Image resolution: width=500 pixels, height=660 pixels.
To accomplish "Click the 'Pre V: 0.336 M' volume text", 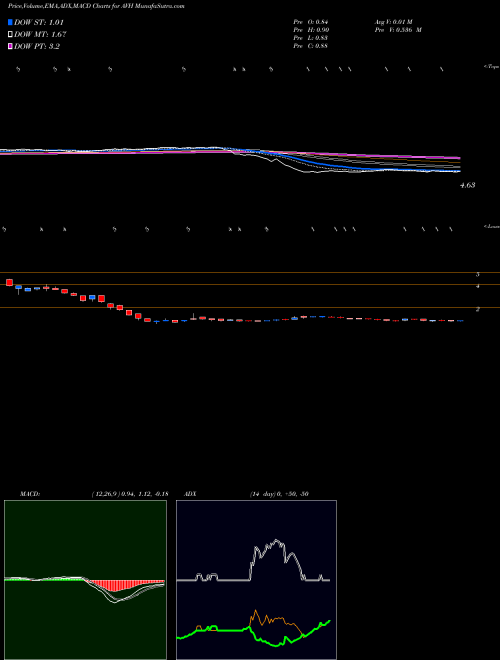I will click(399, 30).
